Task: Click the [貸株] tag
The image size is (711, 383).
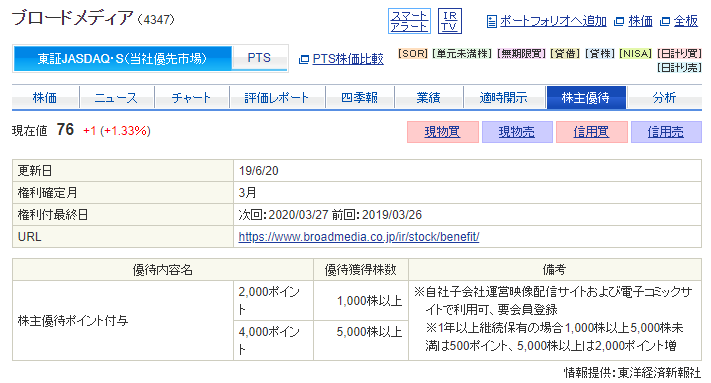Action: (600, 53)
